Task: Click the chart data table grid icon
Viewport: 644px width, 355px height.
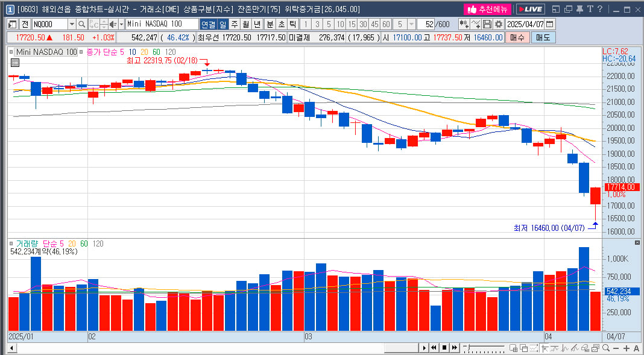Action: (15, 63)
